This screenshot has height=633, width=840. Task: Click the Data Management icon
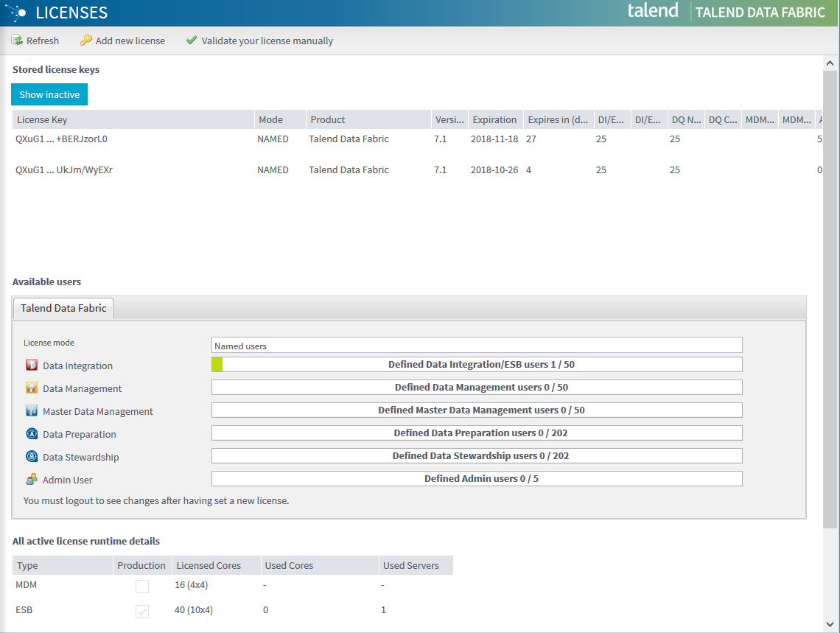(32, 388)
